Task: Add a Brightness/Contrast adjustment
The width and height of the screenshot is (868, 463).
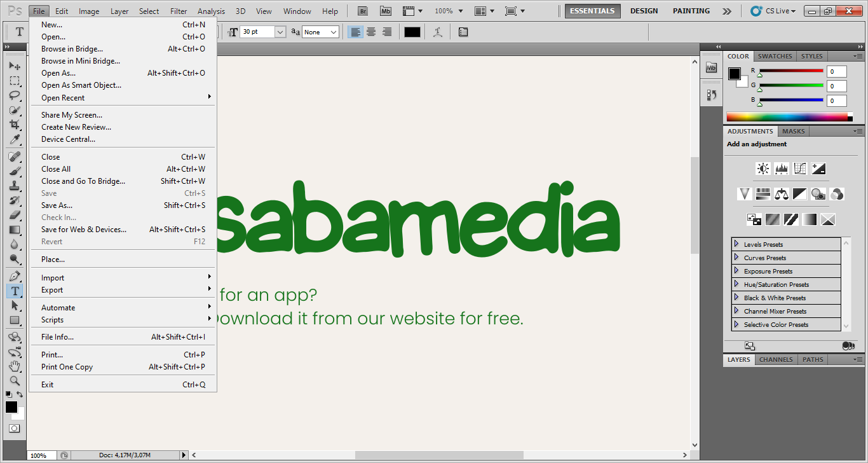Action: (x=763, y=169)
